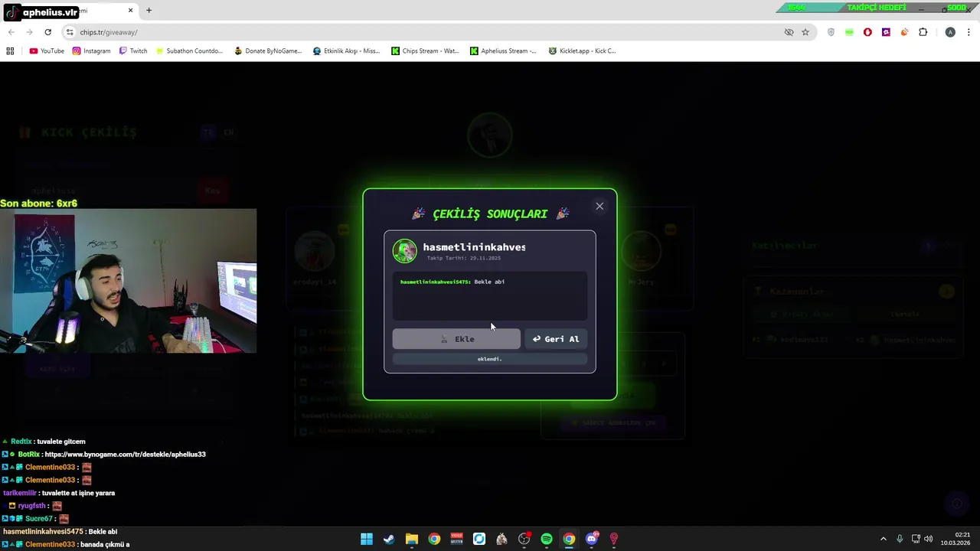This screenshot has width=980, height=551.
Task: Click the streamer webcam overlay
Action: click(129, 281)
